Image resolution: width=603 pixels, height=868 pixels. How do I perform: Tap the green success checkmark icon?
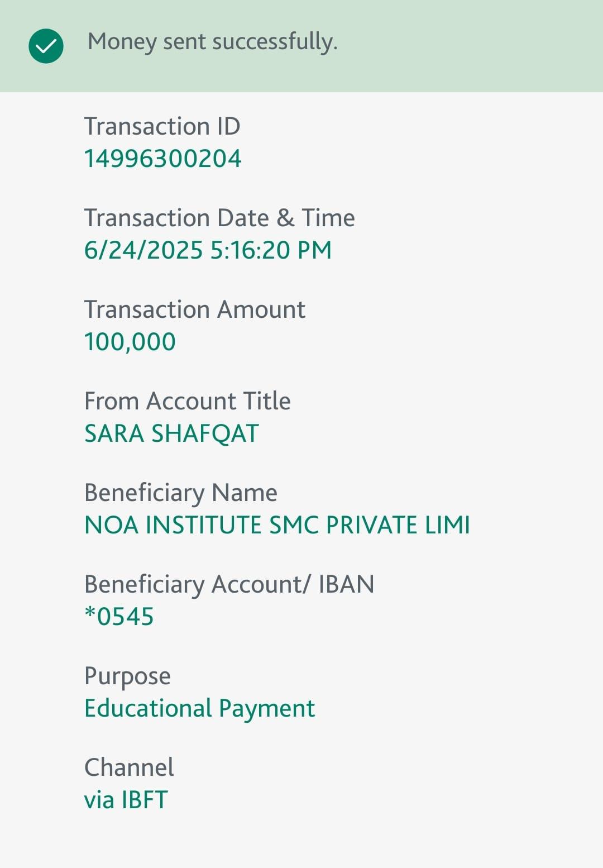coord(46,46)
